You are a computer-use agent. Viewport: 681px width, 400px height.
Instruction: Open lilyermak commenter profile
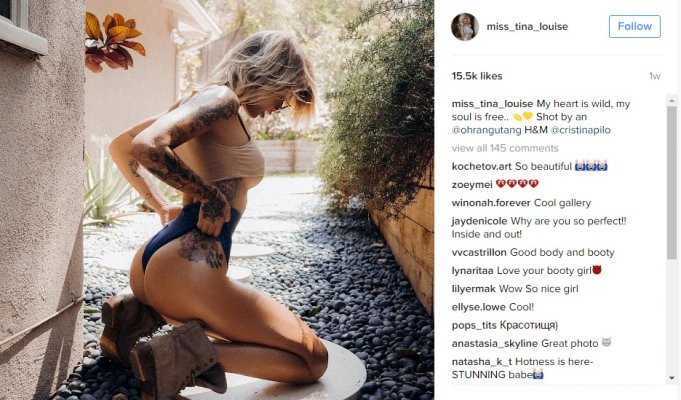pos(473,289)
